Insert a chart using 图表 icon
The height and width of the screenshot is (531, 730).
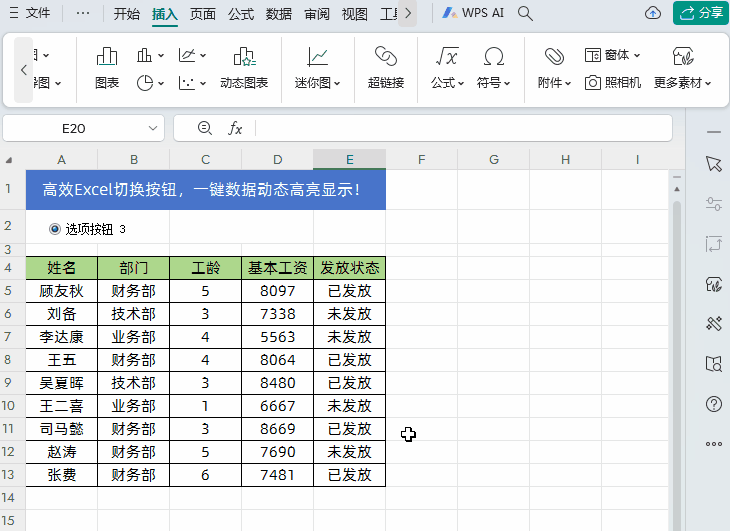pos(107,68)
